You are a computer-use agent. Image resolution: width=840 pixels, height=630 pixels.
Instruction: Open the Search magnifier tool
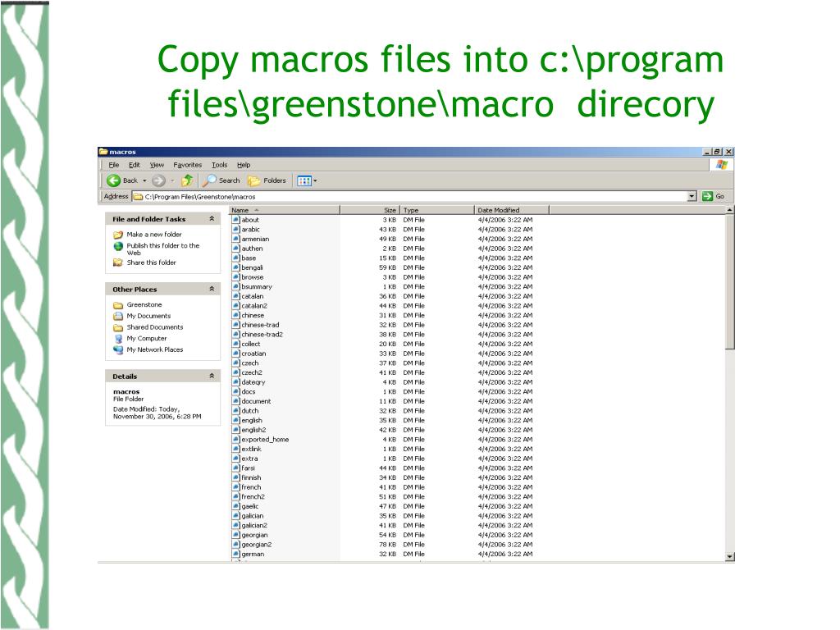pos(209,180)
